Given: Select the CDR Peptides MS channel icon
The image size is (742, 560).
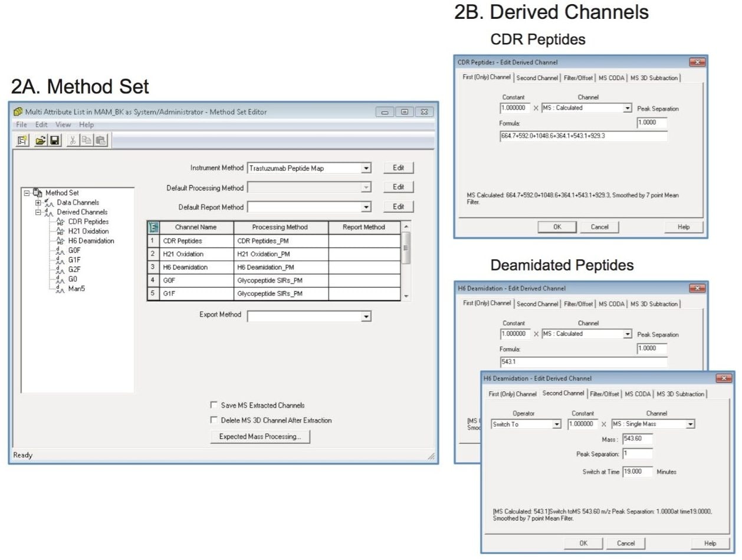Looking at the screenshot, I should 60,222.
